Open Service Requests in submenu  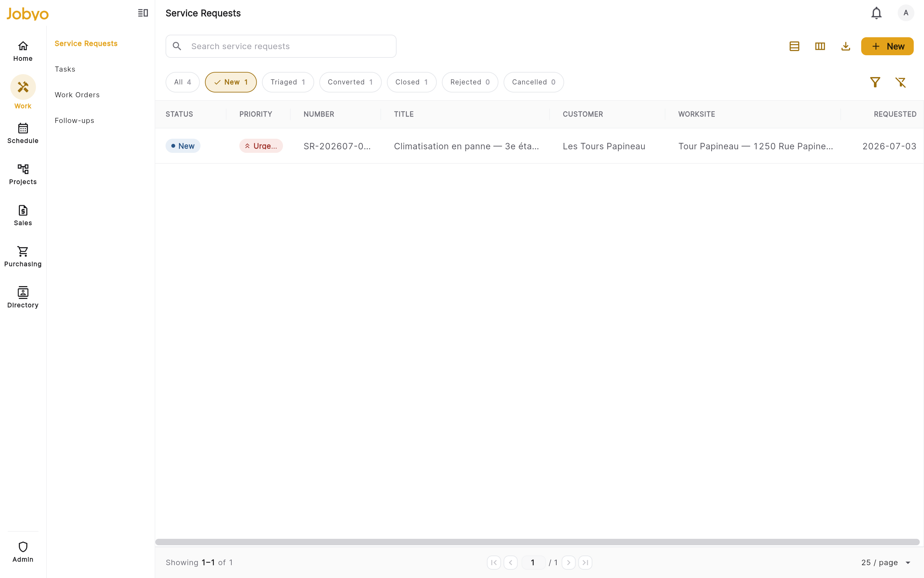click(86, 44)
